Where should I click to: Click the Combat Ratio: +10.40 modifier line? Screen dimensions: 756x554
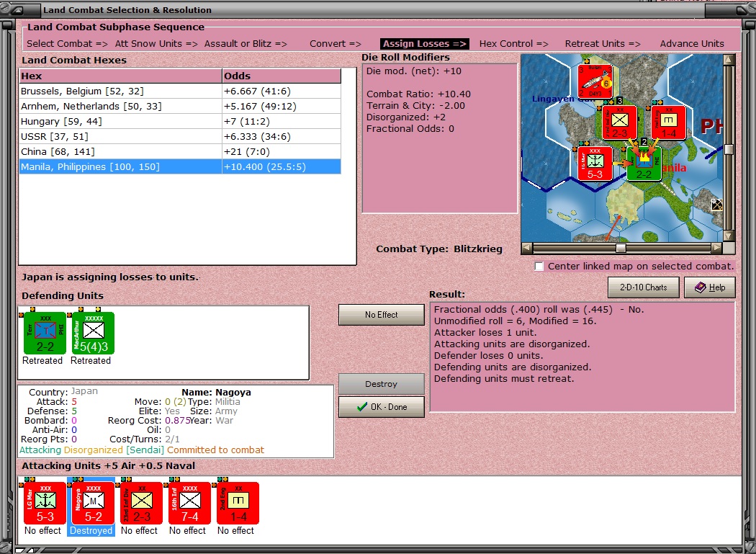(x=418, y=94)
